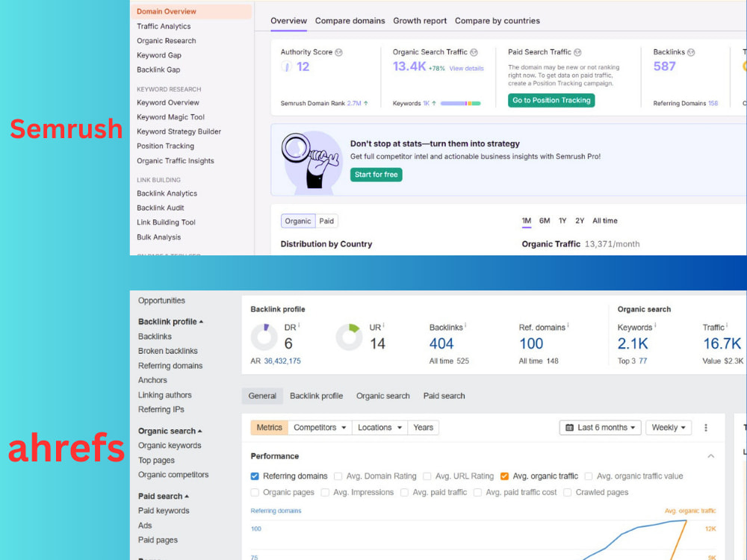Select the Years tab button

click(x=423, y=428)
